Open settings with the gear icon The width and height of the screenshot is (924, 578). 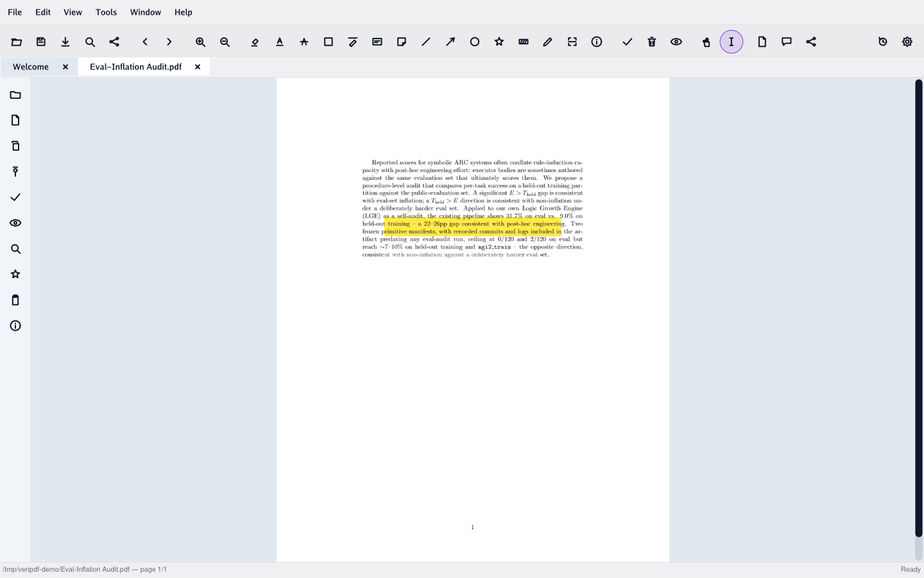click(907, 42)
